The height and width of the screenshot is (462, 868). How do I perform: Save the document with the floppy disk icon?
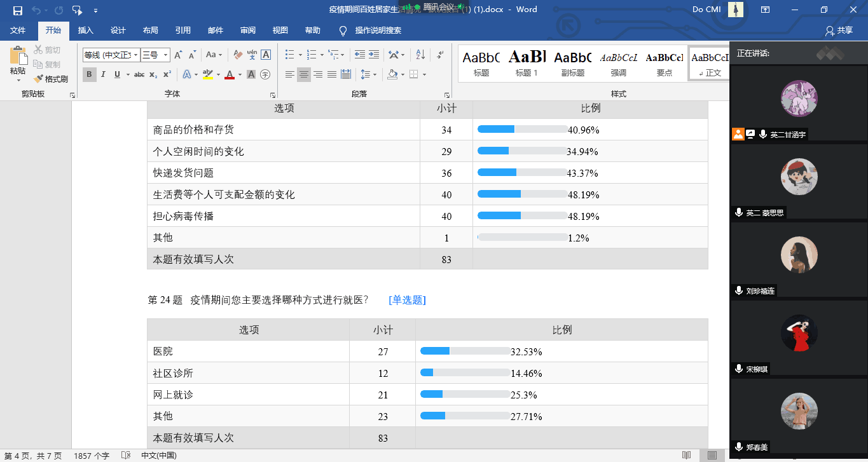coord(18,10)
